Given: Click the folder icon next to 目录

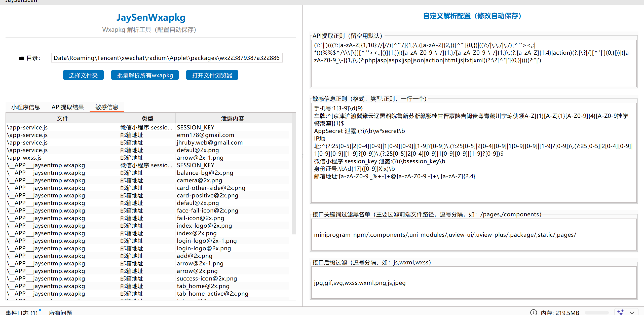Looking at the screenshot, I should point(22,58).
